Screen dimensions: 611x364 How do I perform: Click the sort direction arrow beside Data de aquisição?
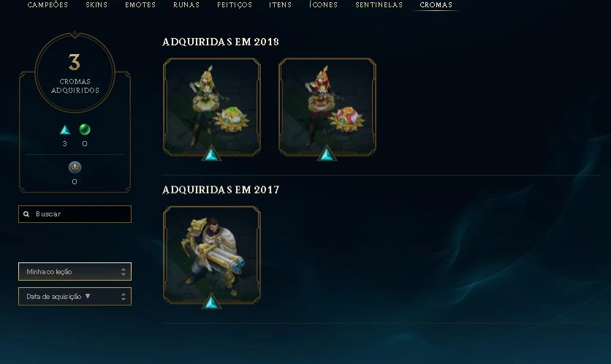click(x=88, y=296)
